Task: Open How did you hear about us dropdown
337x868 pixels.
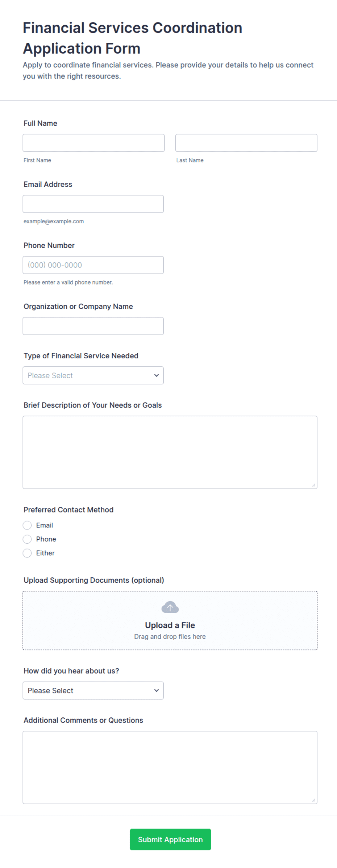Action: [93, 691]
